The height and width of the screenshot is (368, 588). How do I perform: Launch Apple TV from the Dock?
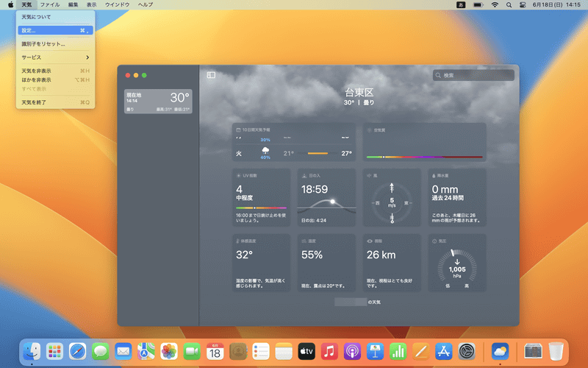pyautogui.click(x=306, y=352)
